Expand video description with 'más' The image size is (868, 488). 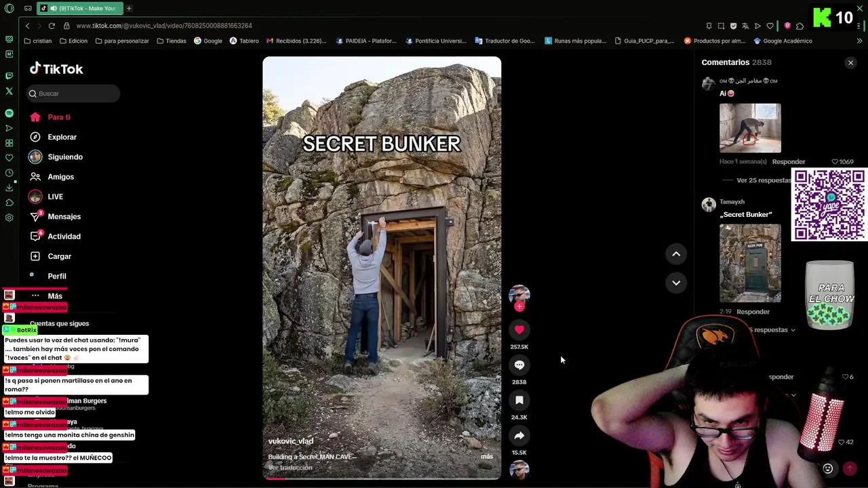487,456
